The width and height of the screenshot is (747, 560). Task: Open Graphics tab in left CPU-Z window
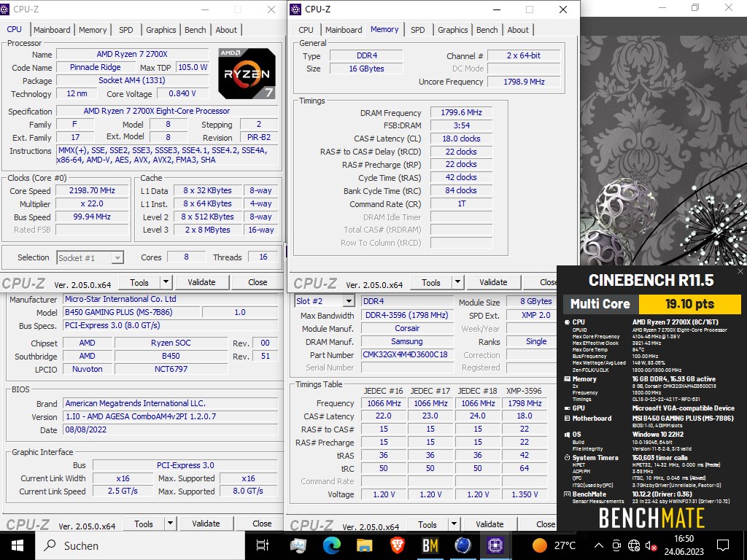coord(161,29)
